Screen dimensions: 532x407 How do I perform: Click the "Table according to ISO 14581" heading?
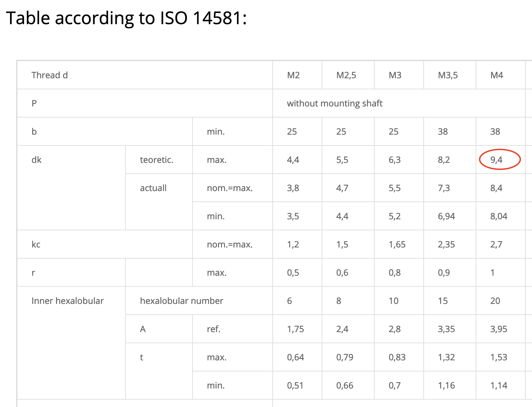tap(126, 18)
